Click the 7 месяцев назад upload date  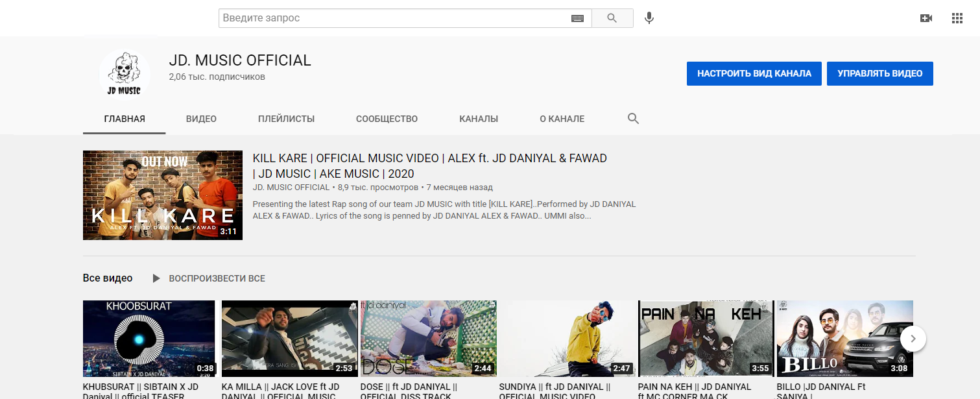[460, 187]
